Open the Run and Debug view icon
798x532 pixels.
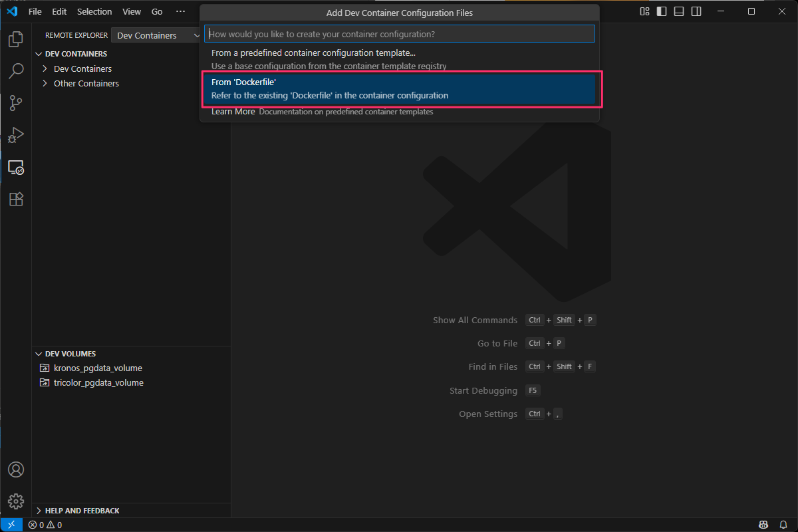15,135
